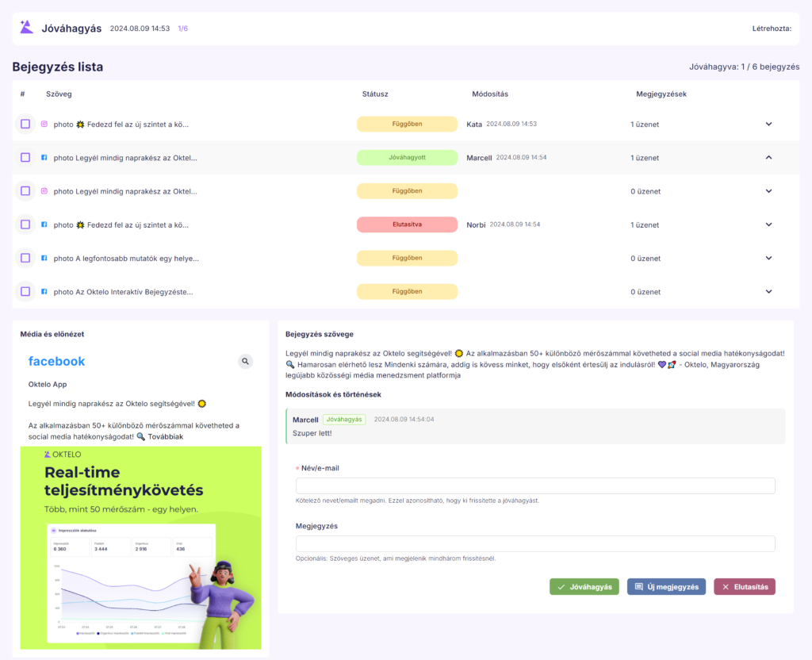The height and width of the screenshot is (660, 812).
Task: Expand the first post row by Kata
Action: (768, 125)
